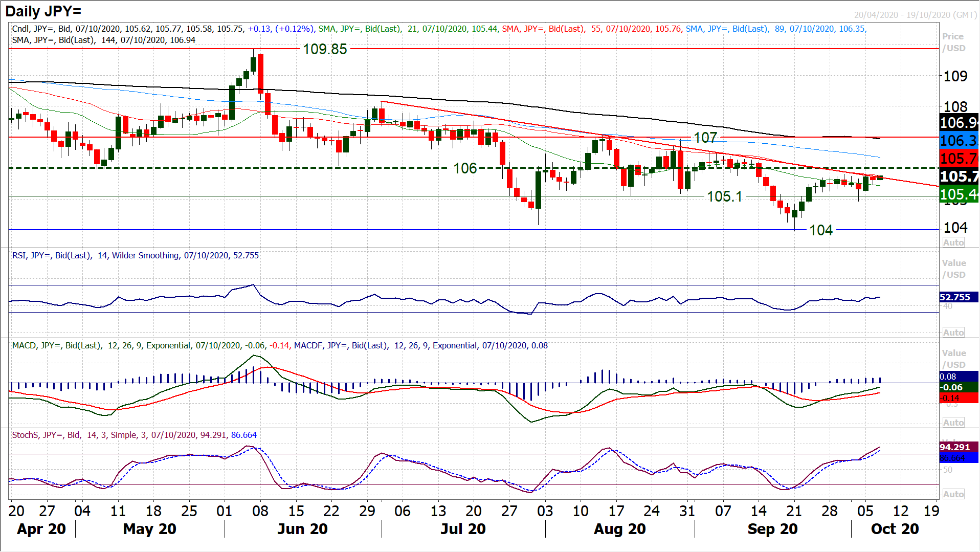
Task: Select the 104 support line label
Action: pyautogui.click(x=820, y=230)
